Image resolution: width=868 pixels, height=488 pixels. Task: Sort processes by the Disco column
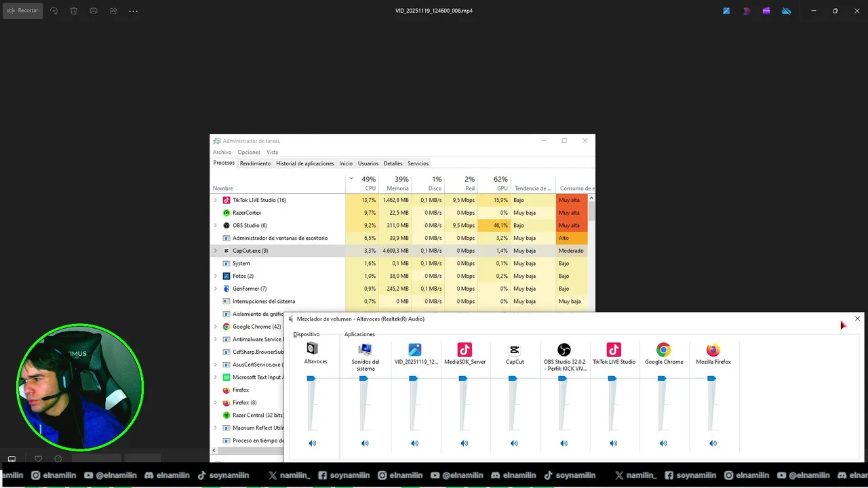click(428, 183)
